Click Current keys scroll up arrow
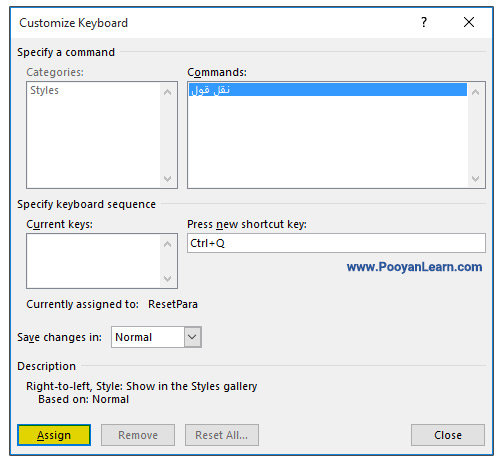 pyautogui.click(x=168, y=244)
